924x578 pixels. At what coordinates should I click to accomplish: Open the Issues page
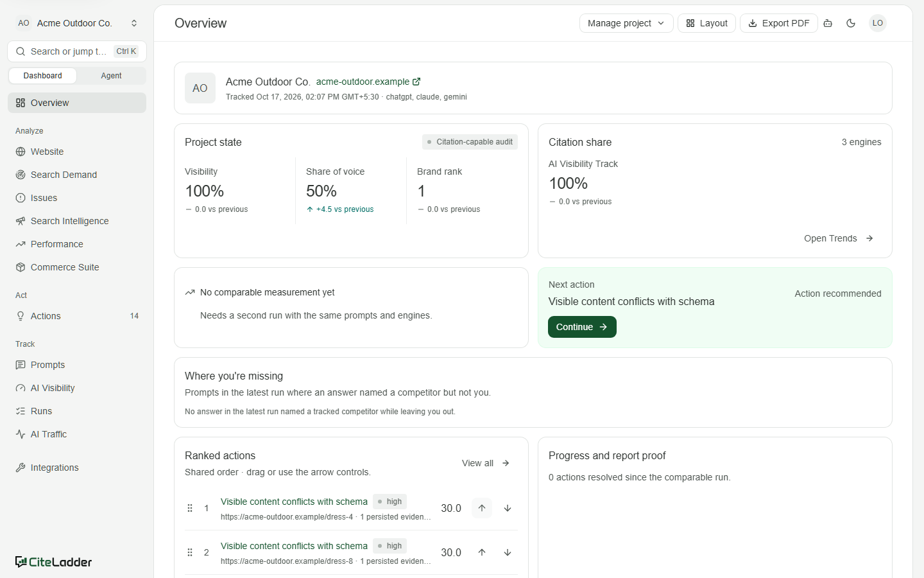pos(77,198)
